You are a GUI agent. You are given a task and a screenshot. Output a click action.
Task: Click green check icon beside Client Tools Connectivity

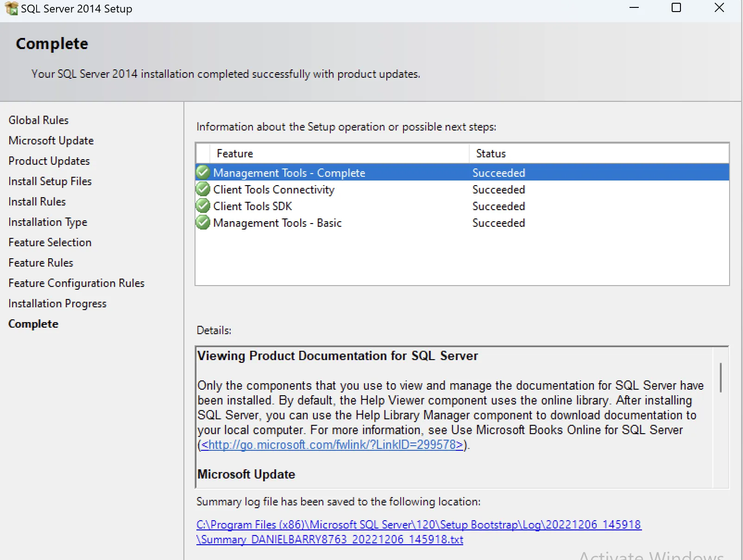203,189
